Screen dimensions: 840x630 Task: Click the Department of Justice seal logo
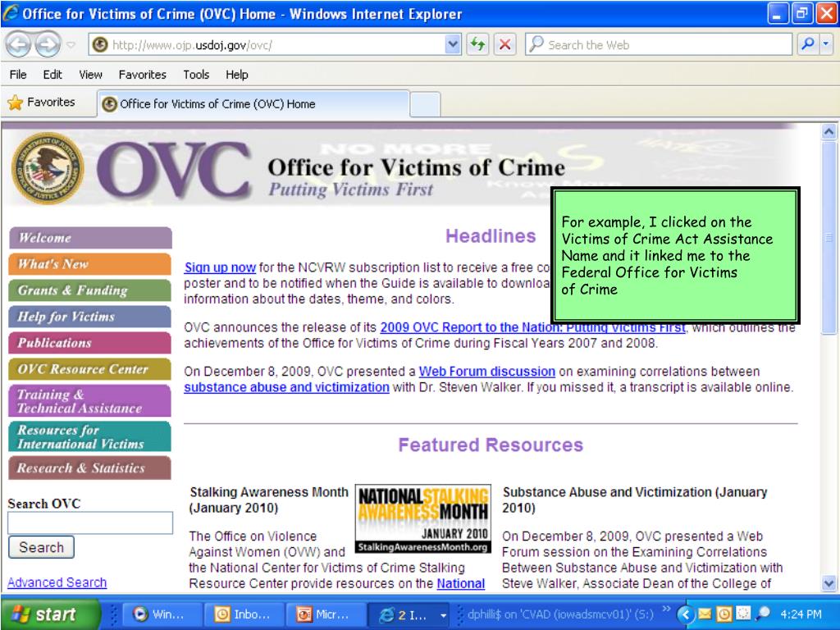pos(48,168)
